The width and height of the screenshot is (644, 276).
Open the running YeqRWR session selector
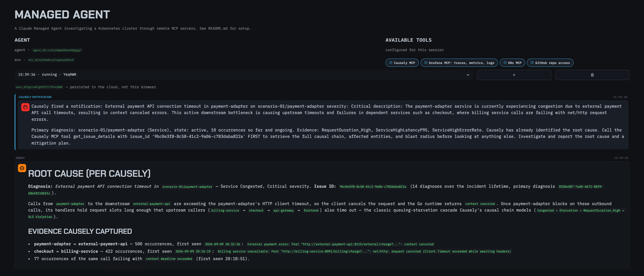(x=244, y=75)
